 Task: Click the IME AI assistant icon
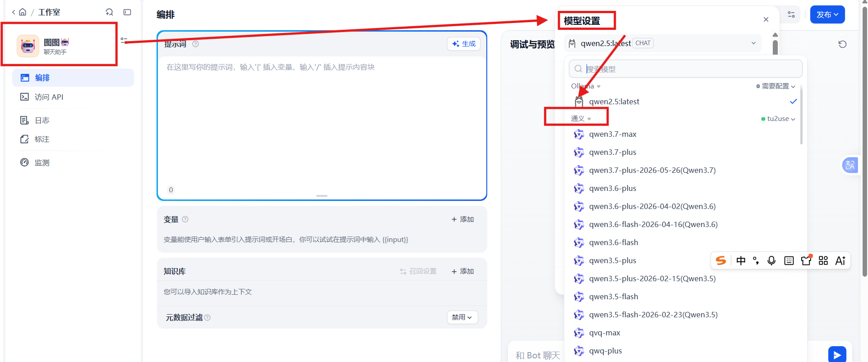tap(840, 260)
